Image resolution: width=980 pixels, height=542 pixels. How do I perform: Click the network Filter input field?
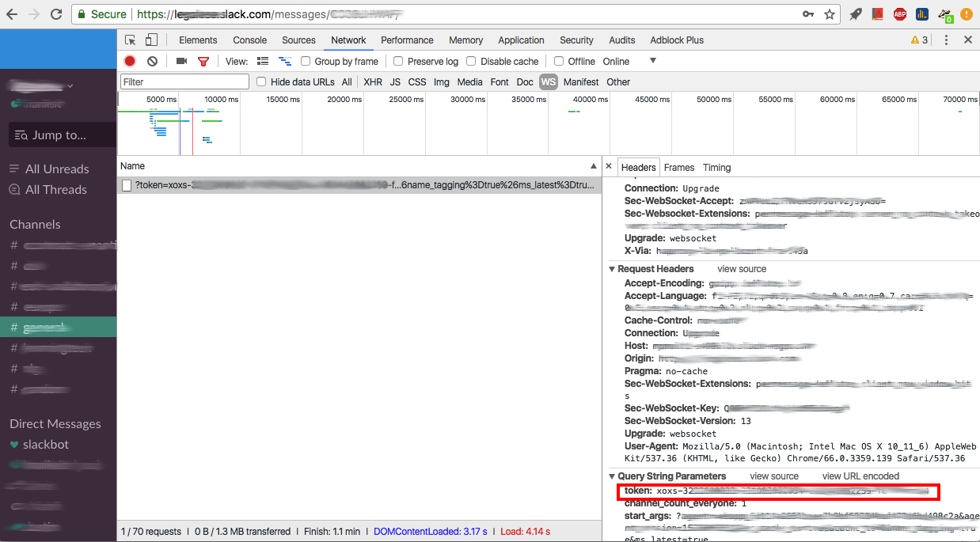(x=184, y=81)
